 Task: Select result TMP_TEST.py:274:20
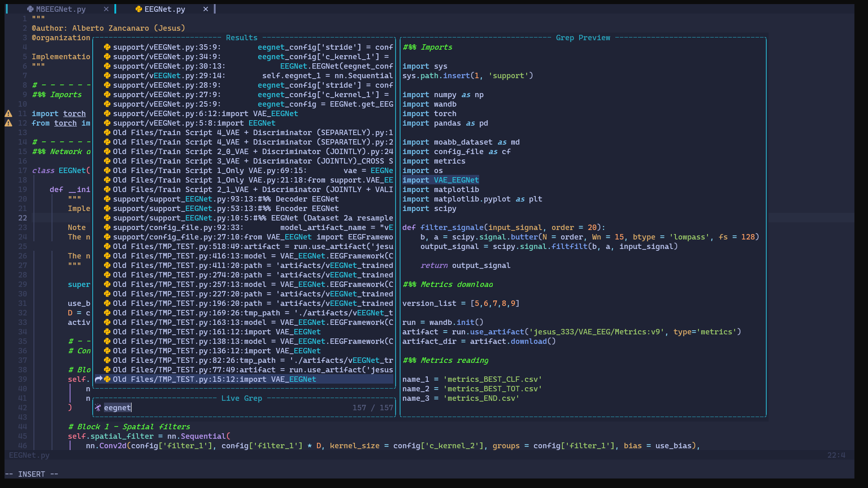click(244, 275)
